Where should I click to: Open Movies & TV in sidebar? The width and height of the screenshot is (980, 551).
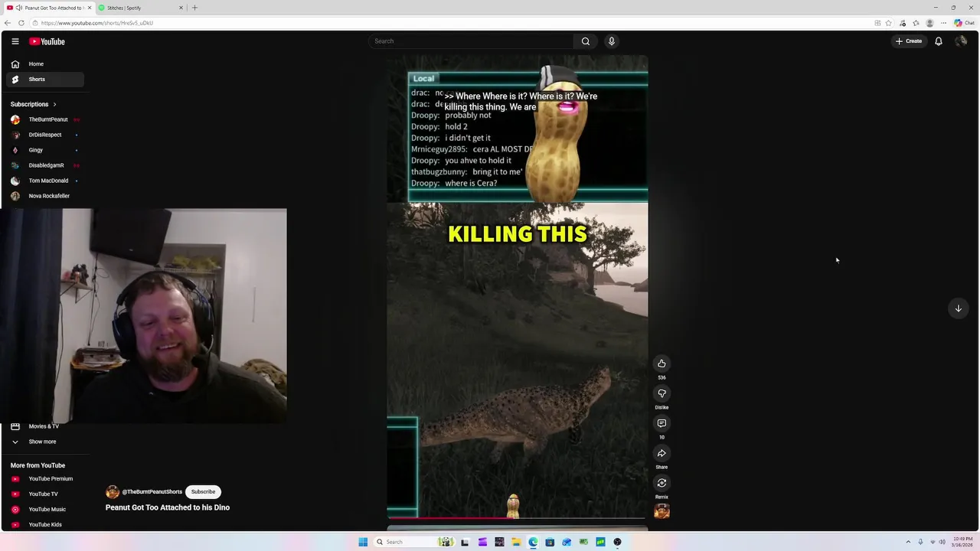click(x=45, y=426)
